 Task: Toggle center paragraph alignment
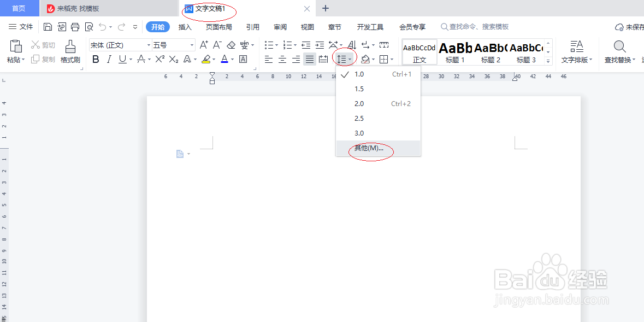coord(282,59)
